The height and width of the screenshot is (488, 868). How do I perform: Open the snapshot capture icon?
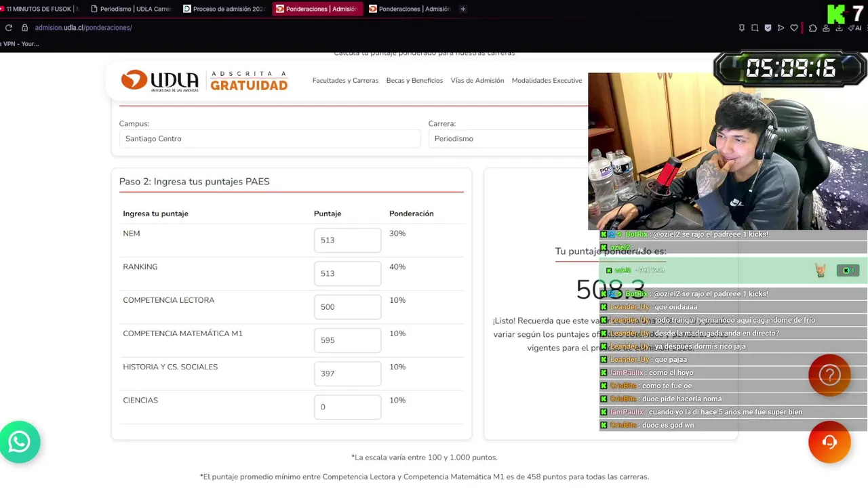(755, 28)
